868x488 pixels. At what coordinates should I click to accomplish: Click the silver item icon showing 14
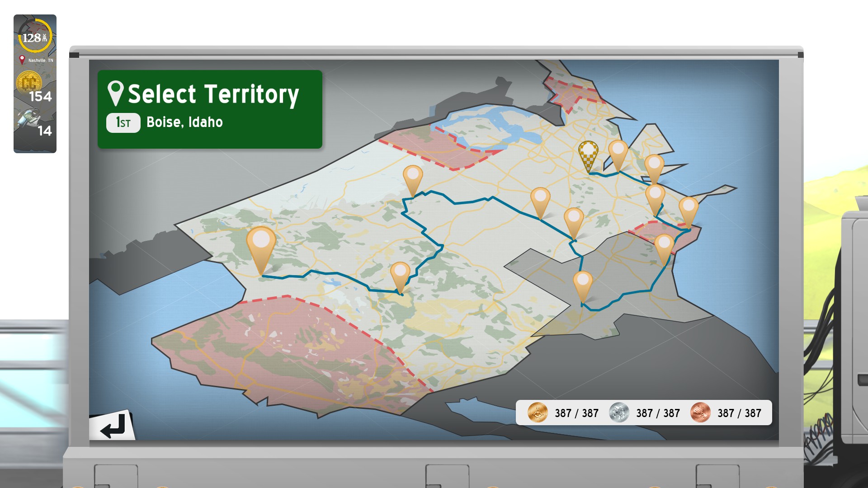29,118
